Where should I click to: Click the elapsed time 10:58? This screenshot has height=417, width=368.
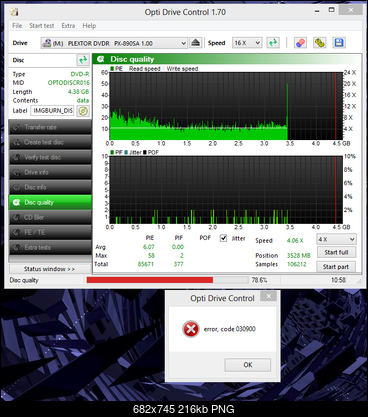pos(338,280)
